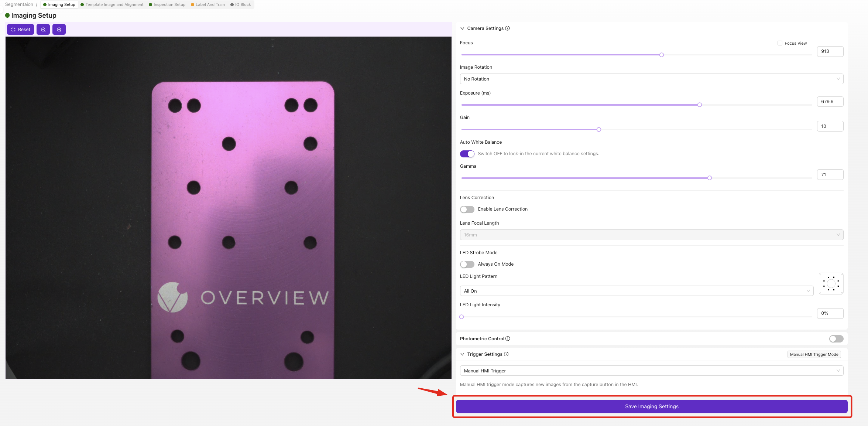Select the zoom in magnifier icon
This screenshot has width=868, height=426.
[x=59, y=29]
